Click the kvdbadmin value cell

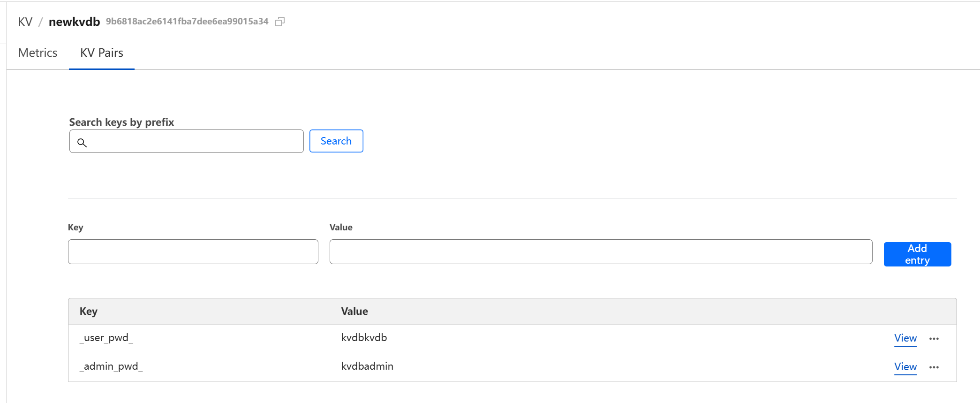(x=367, y=366)
